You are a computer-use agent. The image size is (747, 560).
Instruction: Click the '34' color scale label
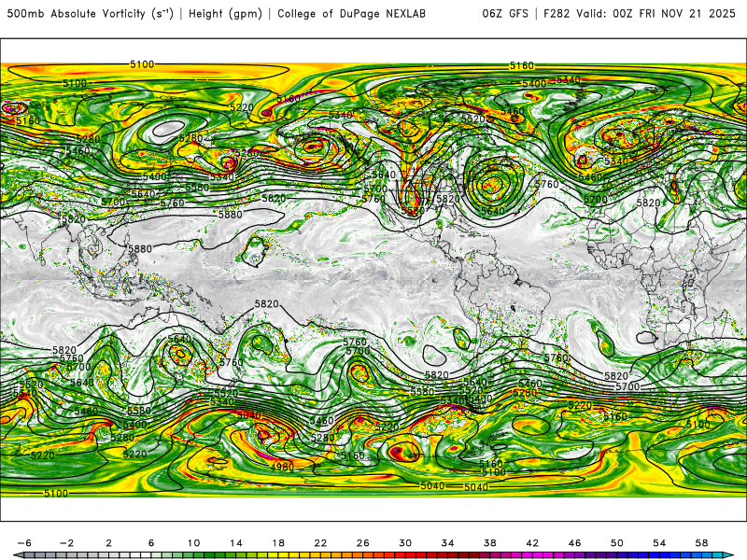(448, 543)
